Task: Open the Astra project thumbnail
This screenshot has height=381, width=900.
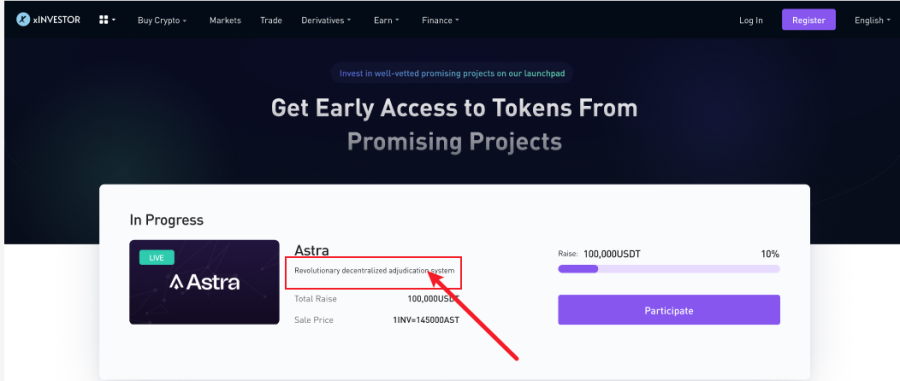Action: [204, 282]
